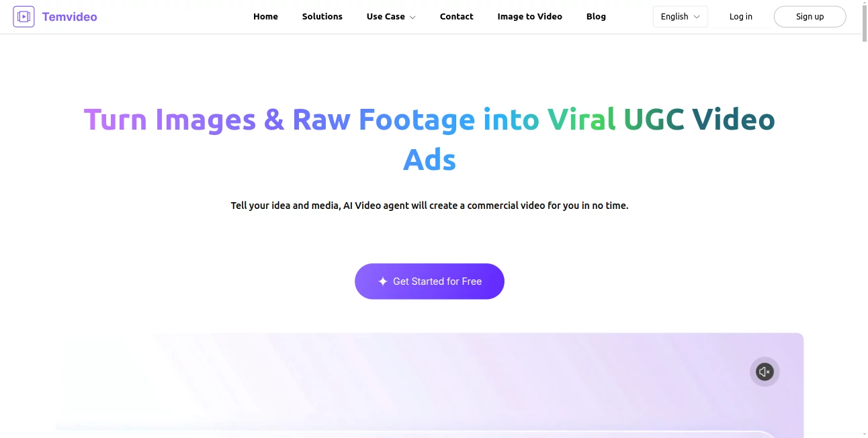Open the Contact page
The width and height of the screenshot is (868, 438).
(456, 16)
